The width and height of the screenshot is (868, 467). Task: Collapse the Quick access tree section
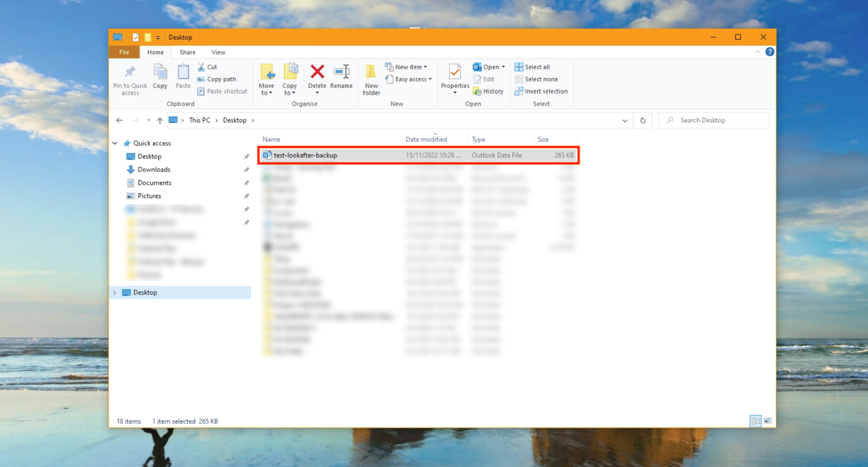[x=115, y=143]
